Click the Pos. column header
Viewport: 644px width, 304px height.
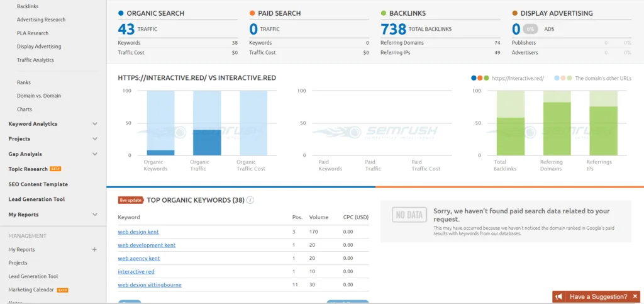coord(297,217)
